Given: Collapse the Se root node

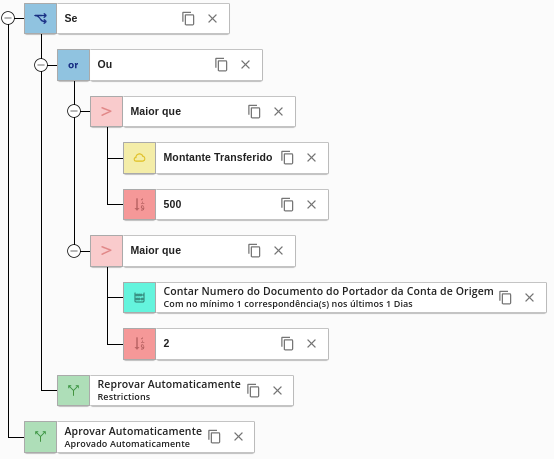Looking at the screenshot, I should (8, 18).
